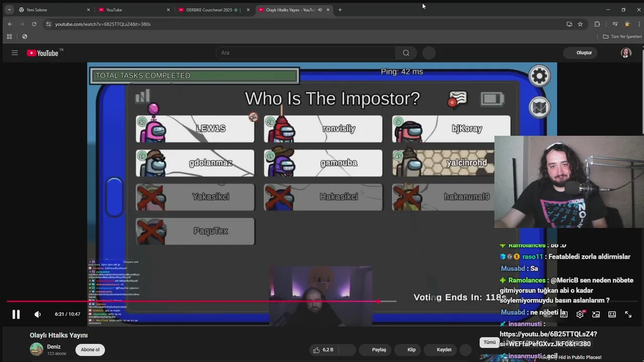Expand the tab search dropdown arrow
Screen dimensions: 644x362
(x=9, y=10)
